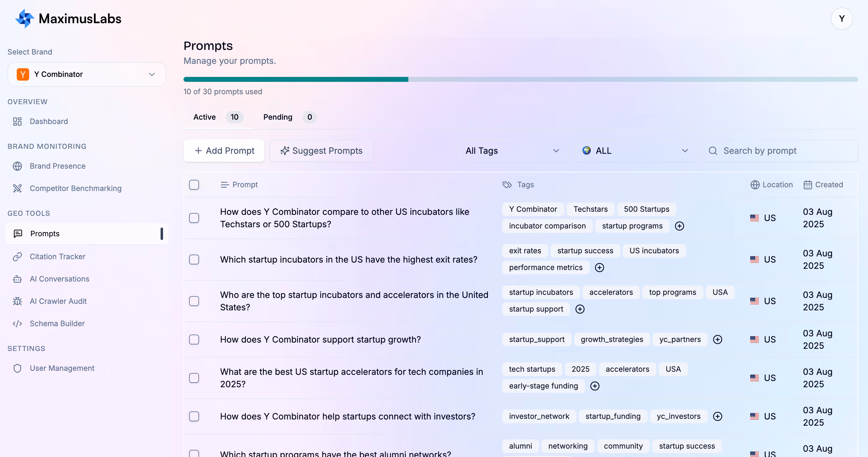Click the AI Crawler Audit bug icon
This screenshot has width=868, height=457.
coord(17,301)
